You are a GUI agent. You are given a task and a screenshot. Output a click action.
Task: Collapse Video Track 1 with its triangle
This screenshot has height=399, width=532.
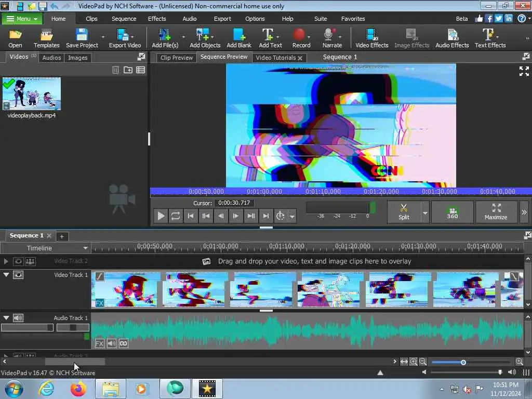point(6,274)
